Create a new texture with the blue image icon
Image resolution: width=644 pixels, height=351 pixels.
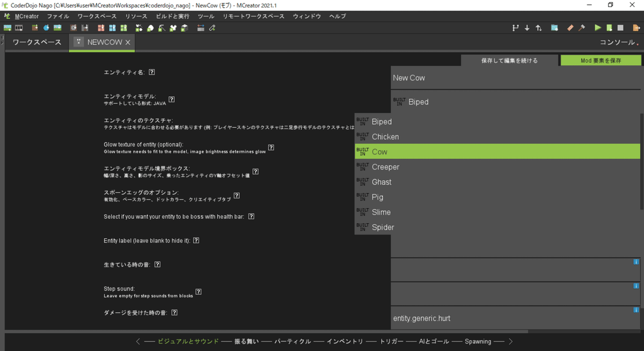pyautogui.click(x=554, y=27)
